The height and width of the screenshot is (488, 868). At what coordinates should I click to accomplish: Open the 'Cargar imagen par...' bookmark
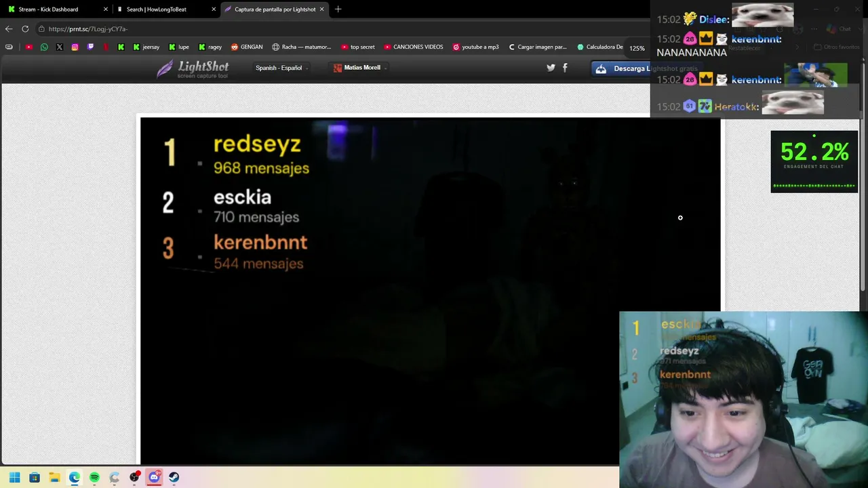538,47
